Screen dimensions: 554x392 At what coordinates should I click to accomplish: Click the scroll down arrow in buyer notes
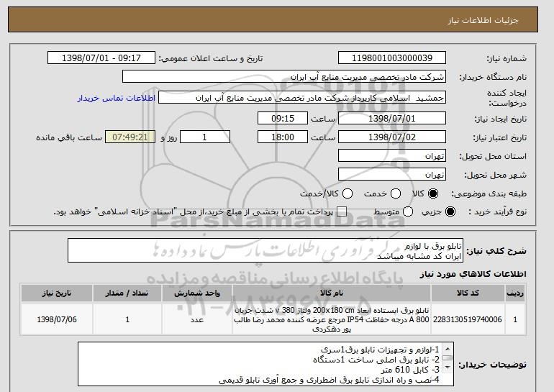click(x=448, y=368)
